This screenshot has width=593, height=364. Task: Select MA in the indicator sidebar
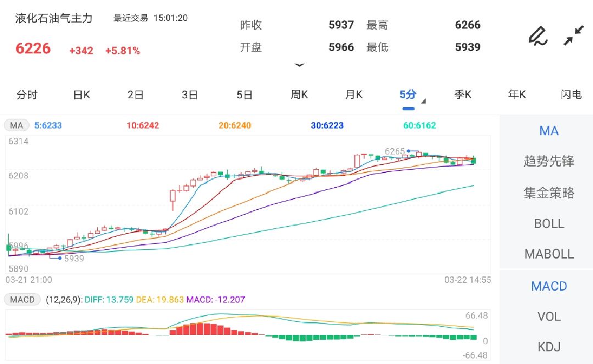pos(549,131)
